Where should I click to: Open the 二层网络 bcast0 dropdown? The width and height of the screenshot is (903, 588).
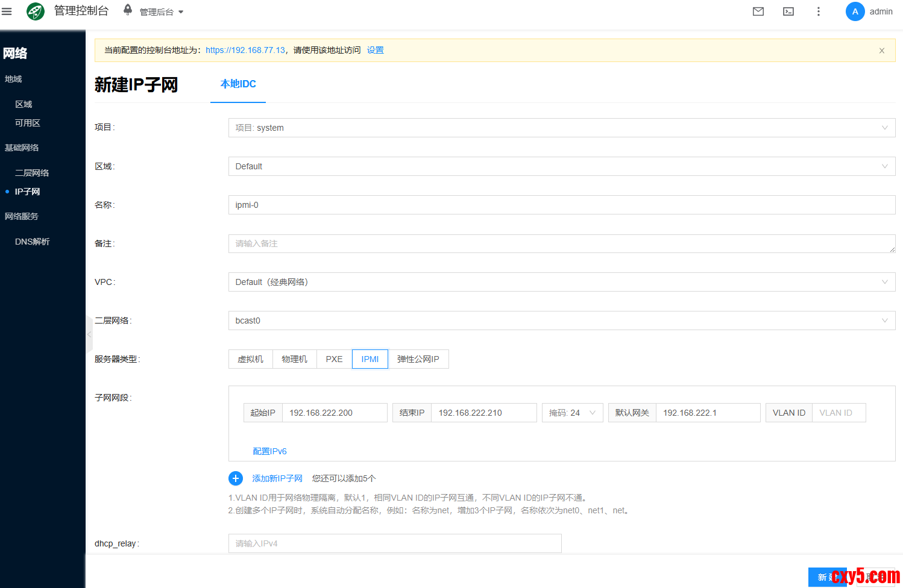pyautogui.click(x=561, y=321)
